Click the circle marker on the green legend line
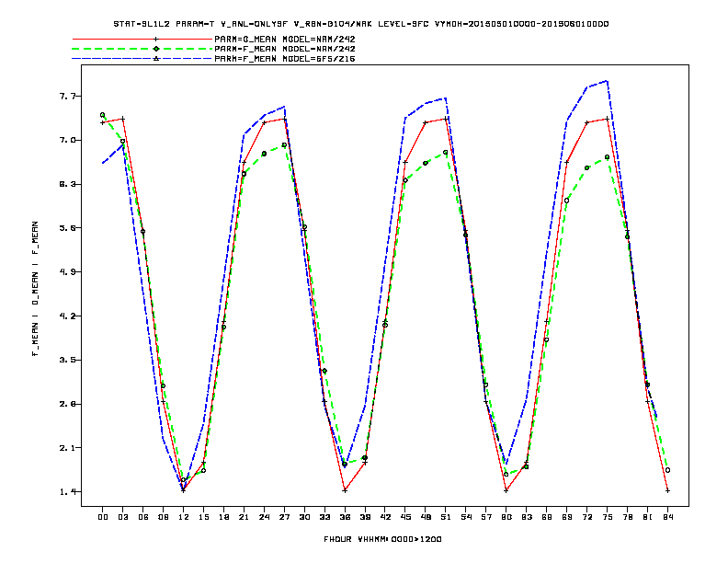 pos(156,49)
